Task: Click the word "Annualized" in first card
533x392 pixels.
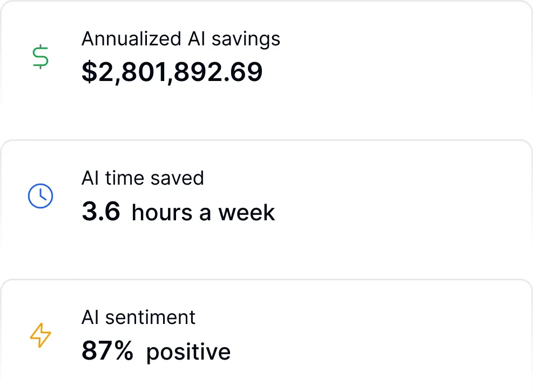Action: click(x=131, y=39)
